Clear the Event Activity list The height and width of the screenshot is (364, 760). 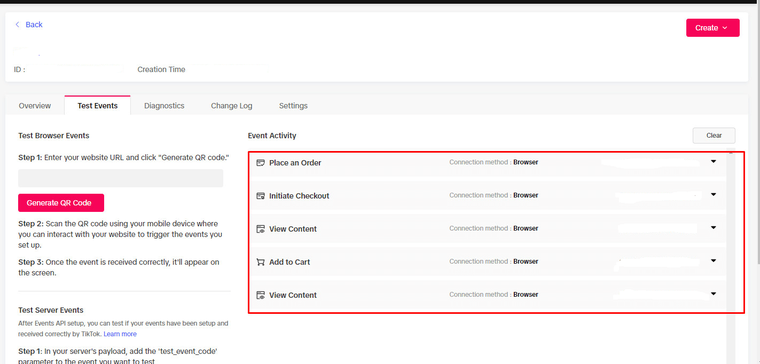click(x=714, y=136)
